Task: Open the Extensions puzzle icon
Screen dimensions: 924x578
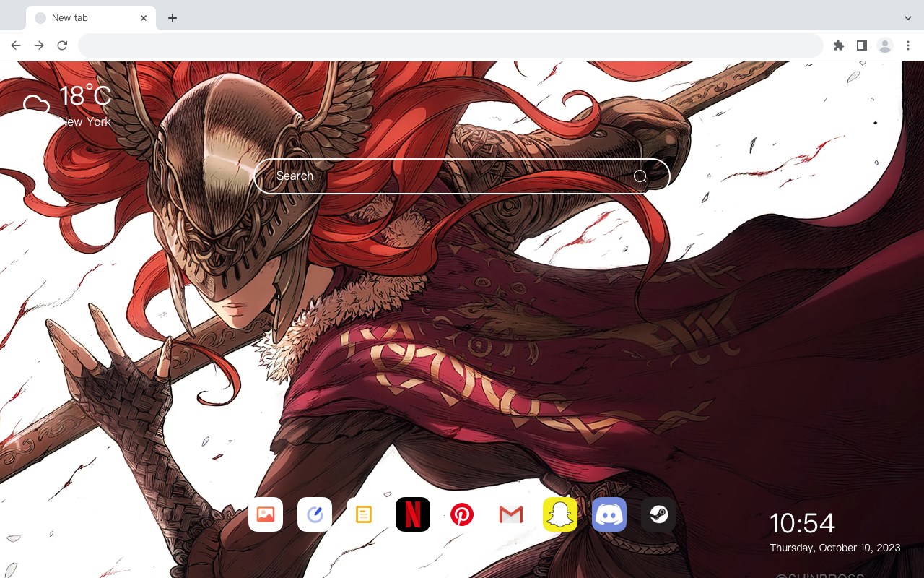Action: [x=839, y=46]
